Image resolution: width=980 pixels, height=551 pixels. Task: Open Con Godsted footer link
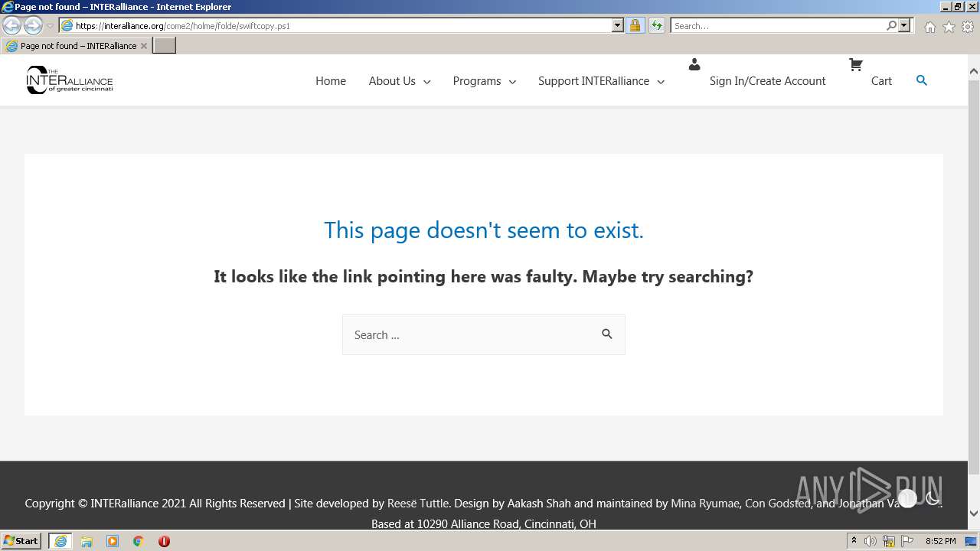[x=777, y=503]
